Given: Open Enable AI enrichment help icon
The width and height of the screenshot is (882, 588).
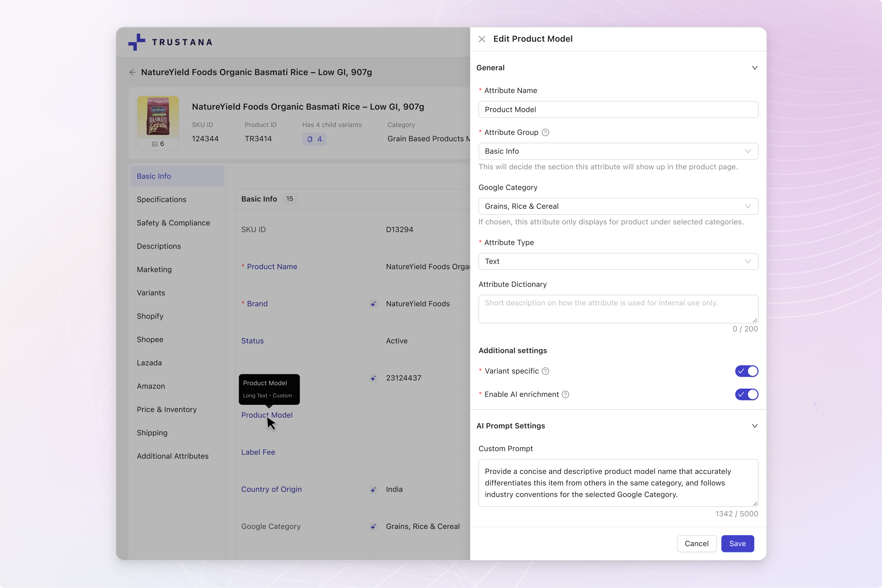Looking at the screenshot, I should (565, 394).
